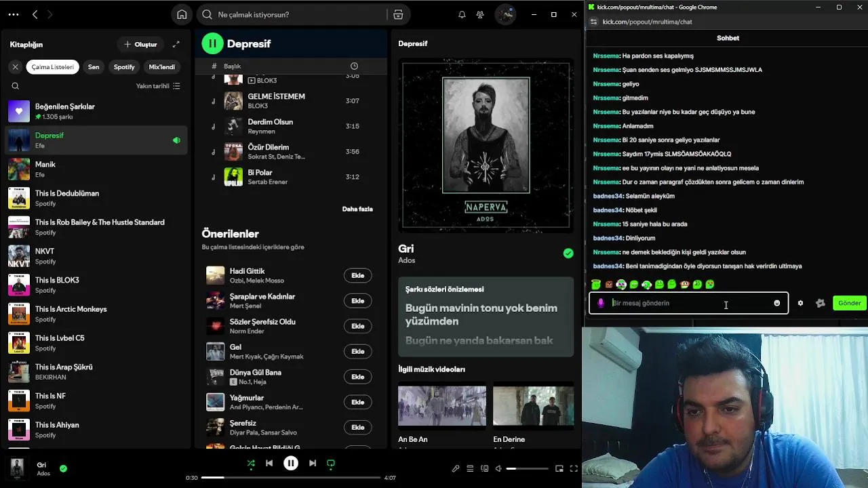Open the Ados artist link under Gri

[407, 260]
